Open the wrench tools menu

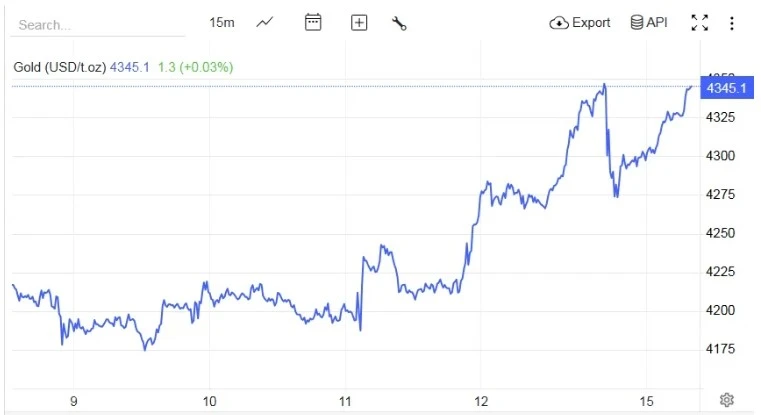point(399,23)
